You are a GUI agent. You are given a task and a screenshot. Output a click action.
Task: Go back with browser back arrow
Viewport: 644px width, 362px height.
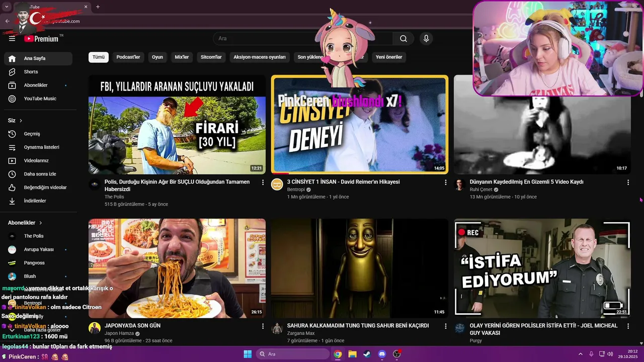[x=7, y=21]
